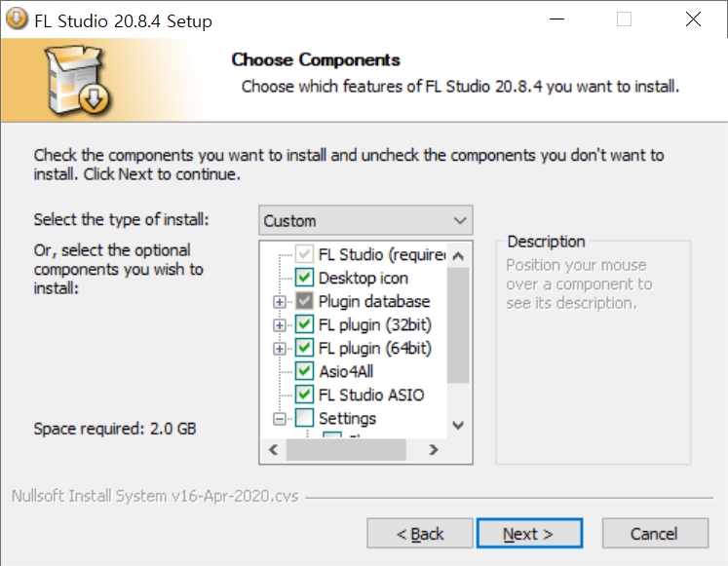This screenshot has width=728, height=566.
Task: Expand the Plugin database tree node
Action: (x=280, y=302)
